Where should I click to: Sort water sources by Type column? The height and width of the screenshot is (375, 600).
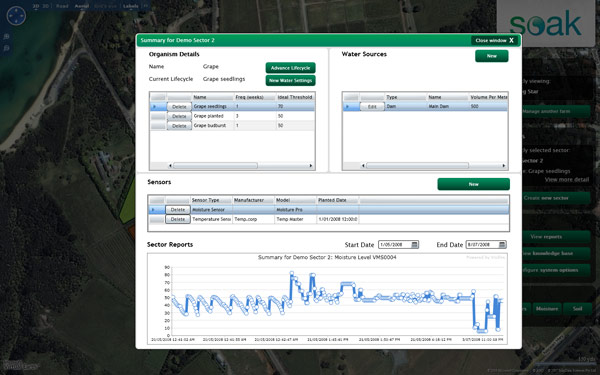[405, 97]
